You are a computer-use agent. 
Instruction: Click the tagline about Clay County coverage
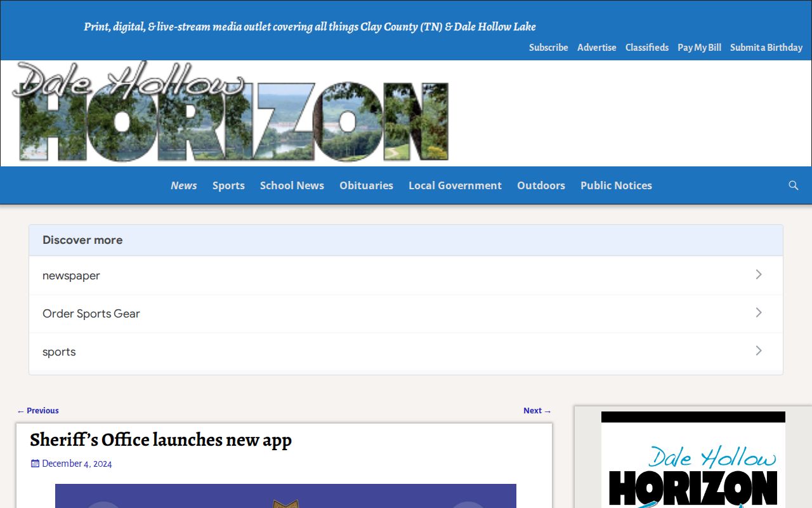pyautogui.click(x=310, y=27)
